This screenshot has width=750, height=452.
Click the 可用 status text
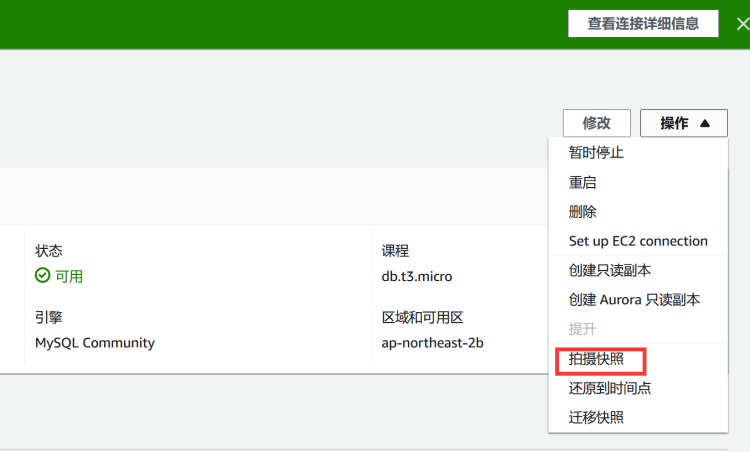click(x=69, y=276)
